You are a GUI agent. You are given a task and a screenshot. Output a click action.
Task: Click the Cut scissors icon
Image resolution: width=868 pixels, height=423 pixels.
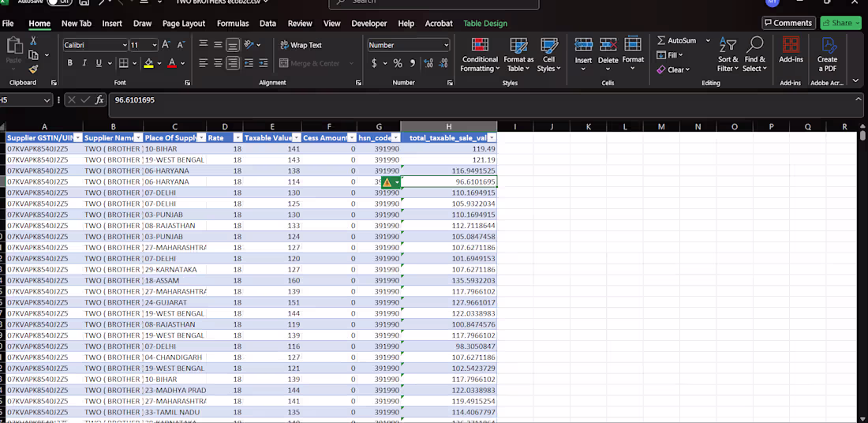point(32,41)
